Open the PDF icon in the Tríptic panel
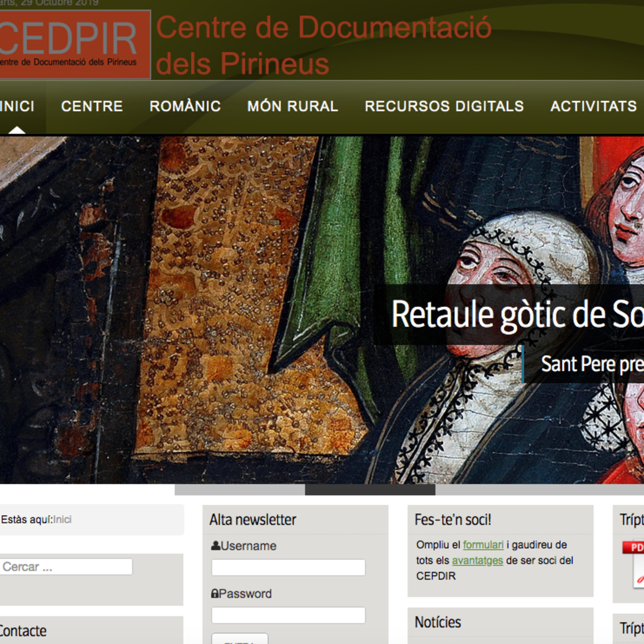 point(634,564)
